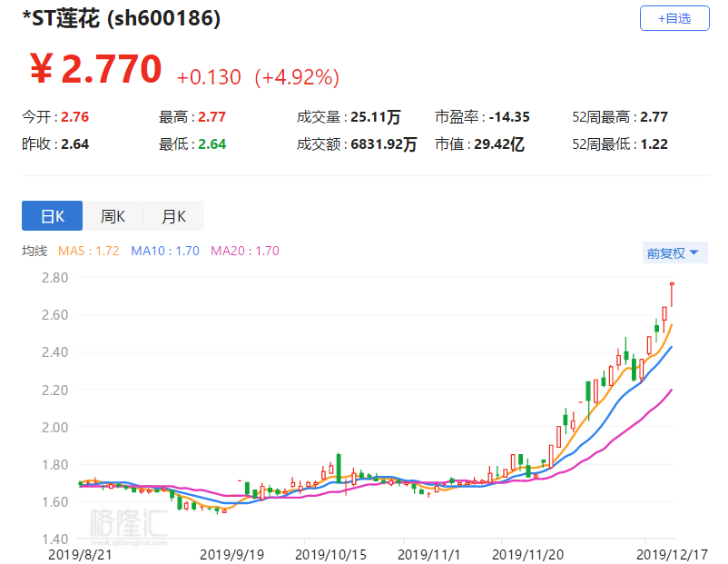Image resolution: width=728 pixels, height=564 pixels.
Task: Switch to the 日K daily chart tab
Action: (52, 216)
